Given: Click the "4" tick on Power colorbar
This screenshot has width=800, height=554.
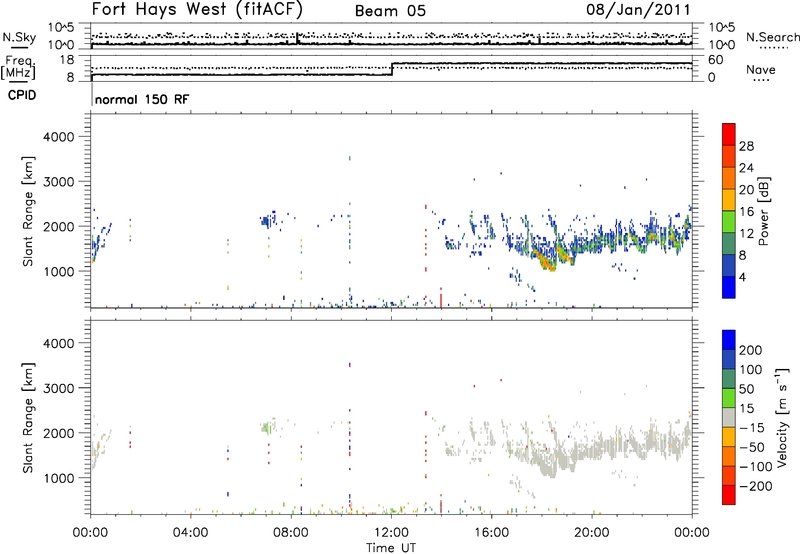Looking at the screenshot, I should tap(742, 277).
